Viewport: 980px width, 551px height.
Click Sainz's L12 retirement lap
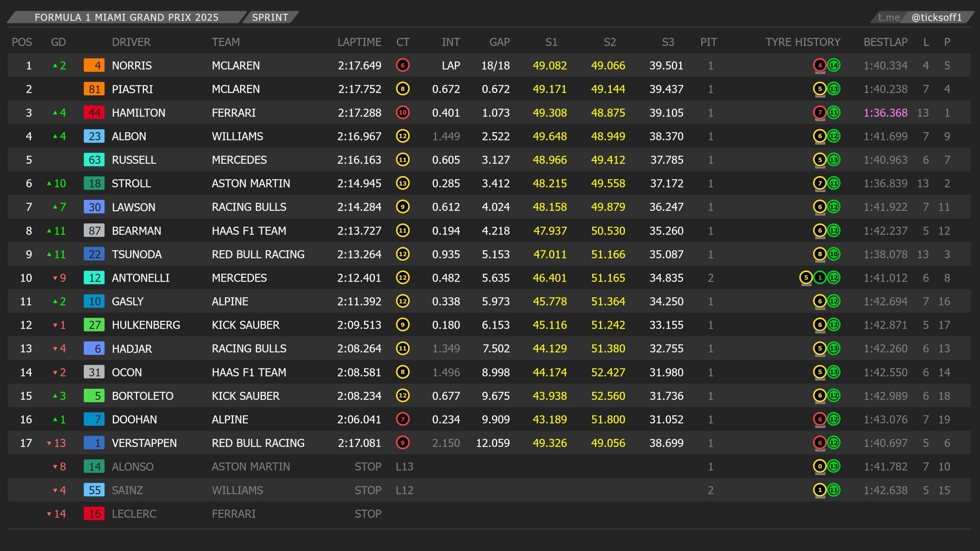coord(404,490)
